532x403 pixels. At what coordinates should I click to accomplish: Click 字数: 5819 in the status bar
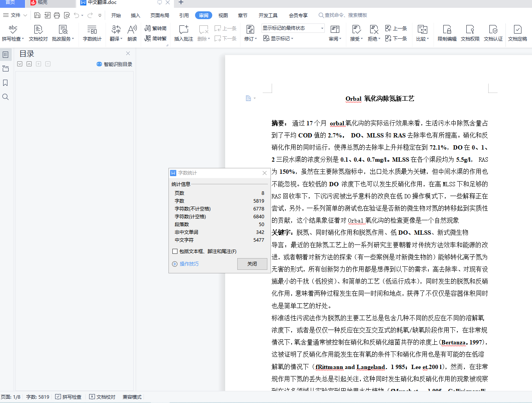38,397
